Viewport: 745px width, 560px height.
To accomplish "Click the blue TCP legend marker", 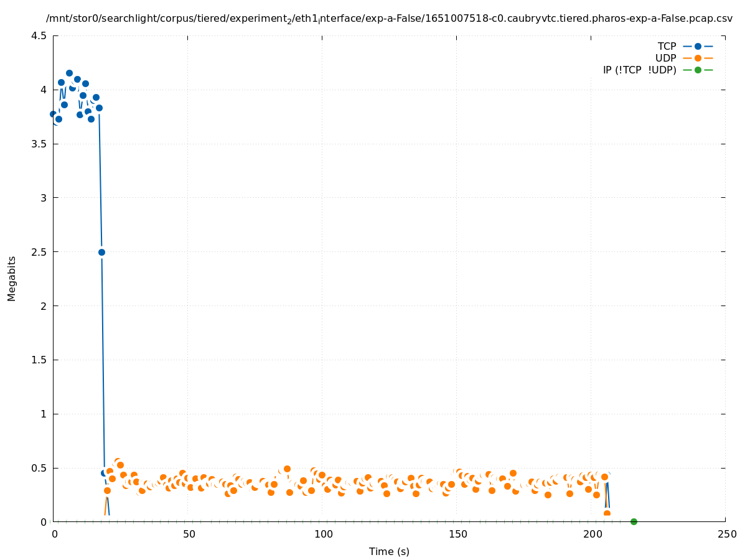I will click(x=698, y=46).
